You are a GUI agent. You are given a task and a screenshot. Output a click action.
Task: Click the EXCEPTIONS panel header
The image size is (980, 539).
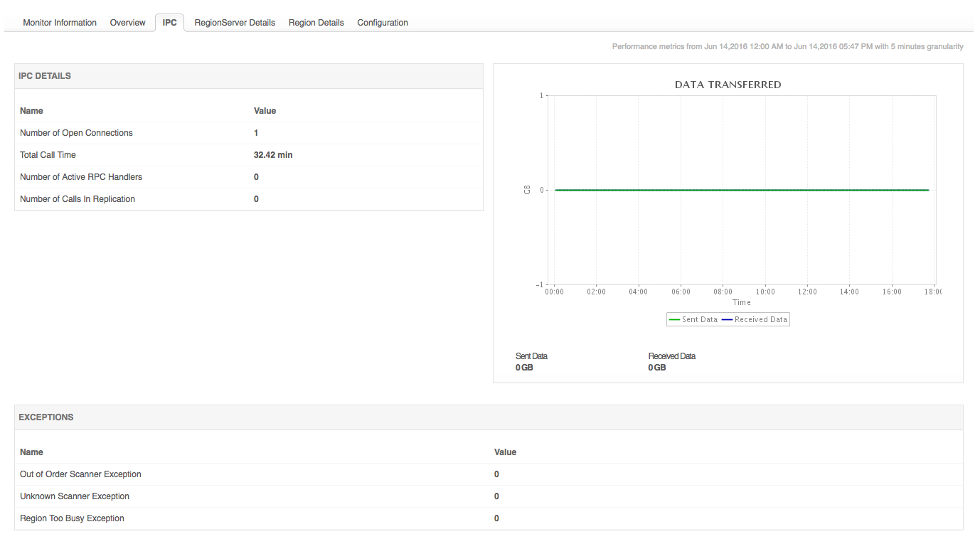489,417
